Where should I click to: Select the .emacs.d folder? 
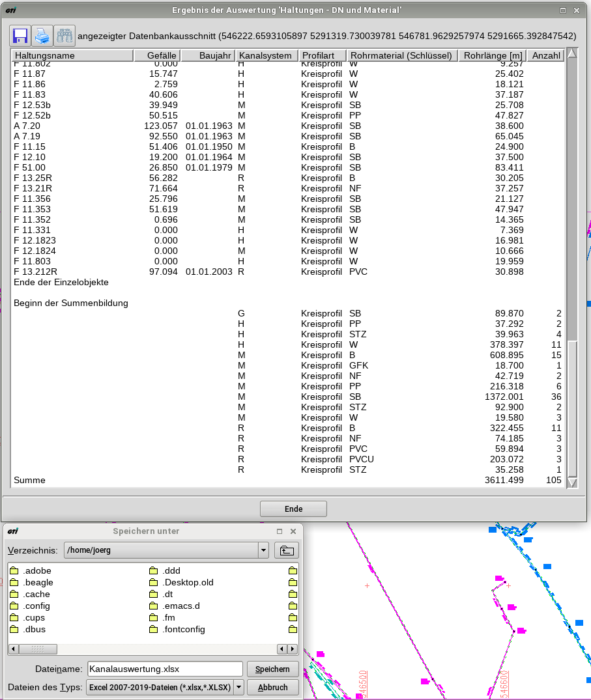tap(182, 606)
